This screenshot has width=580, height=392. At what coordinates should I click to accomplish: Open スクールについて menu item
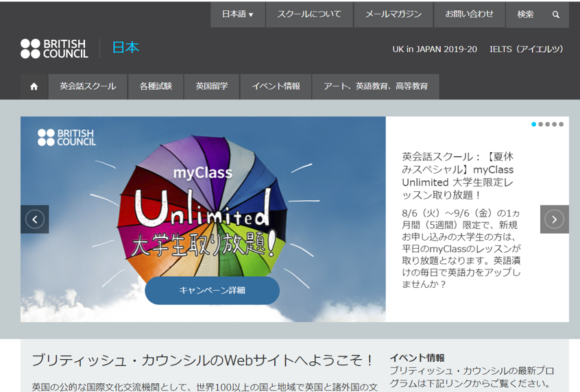pyautogui.click(x=309, y=14)
